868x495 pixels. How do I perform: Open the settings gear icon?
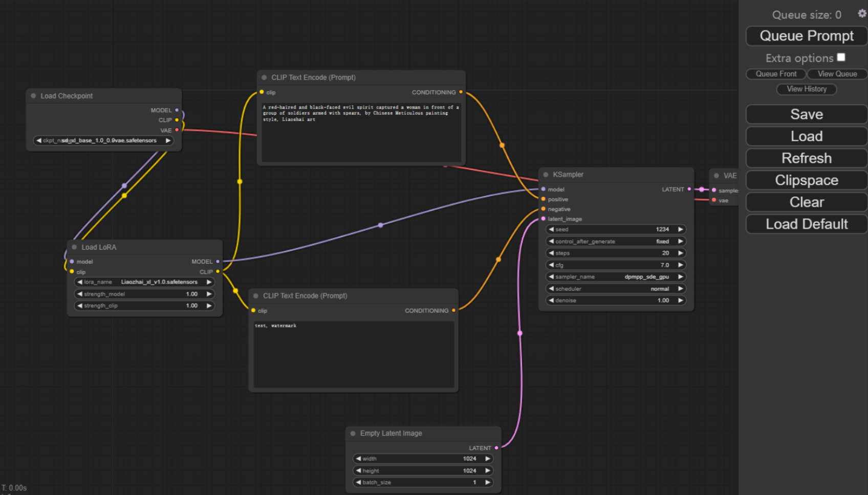pyautogui.click(x=862, y=14)
